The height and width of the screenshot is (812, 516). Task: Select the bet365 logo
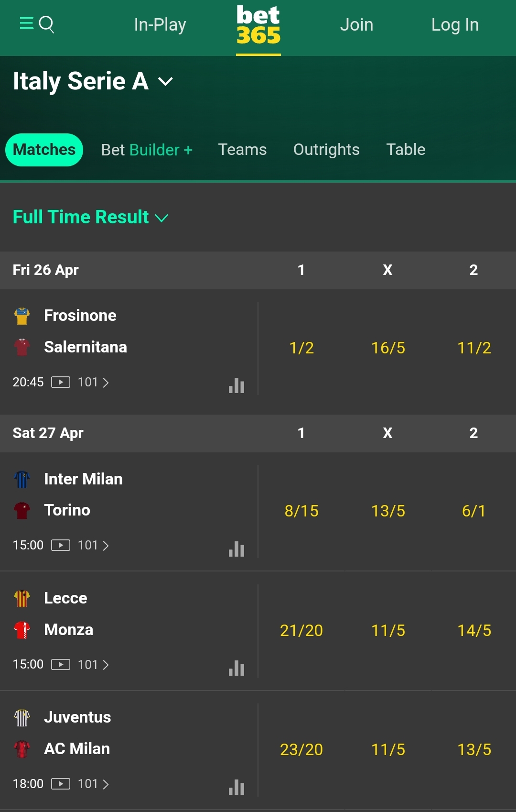tap(258, 26)
